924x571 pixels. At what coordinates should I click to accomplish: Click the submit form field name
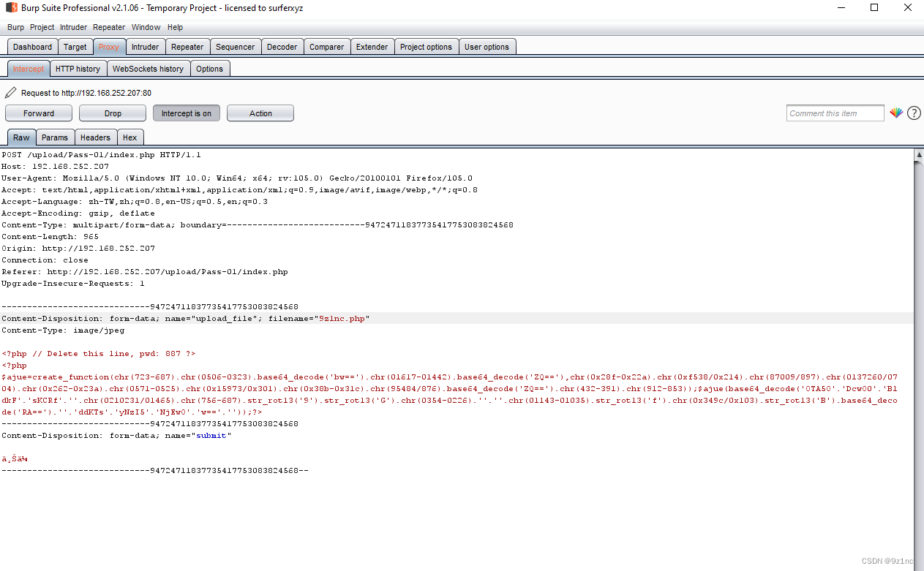click(x=211, y=436)
